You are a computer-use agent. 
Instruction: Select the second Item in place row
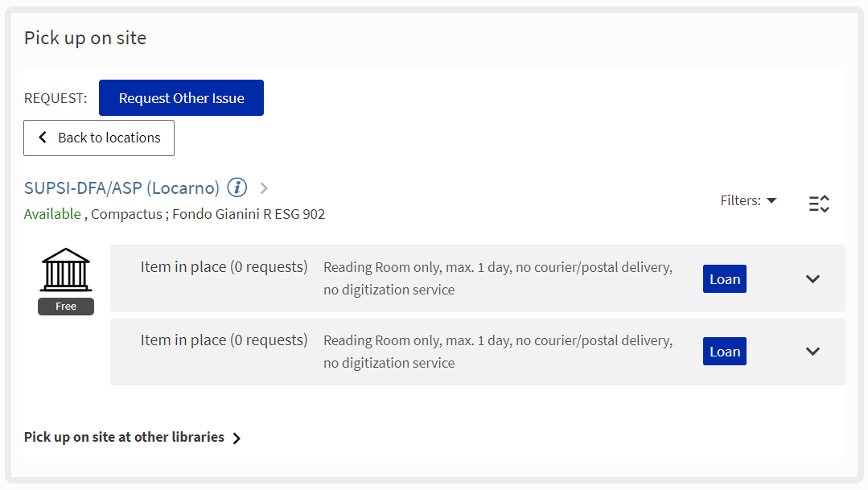[224, 340]
